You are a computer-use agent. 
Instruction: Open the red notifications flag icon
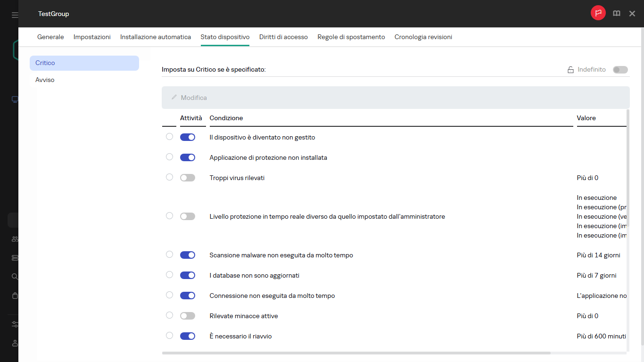pos(598,13)
